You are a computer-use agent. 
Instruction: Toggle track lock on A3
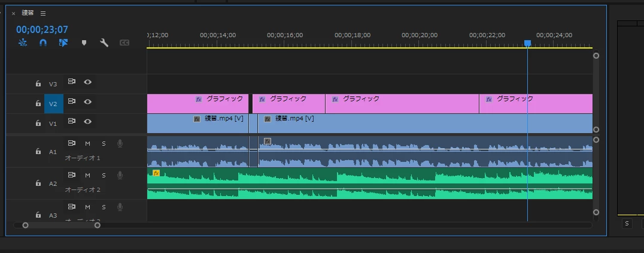[38, 215]
